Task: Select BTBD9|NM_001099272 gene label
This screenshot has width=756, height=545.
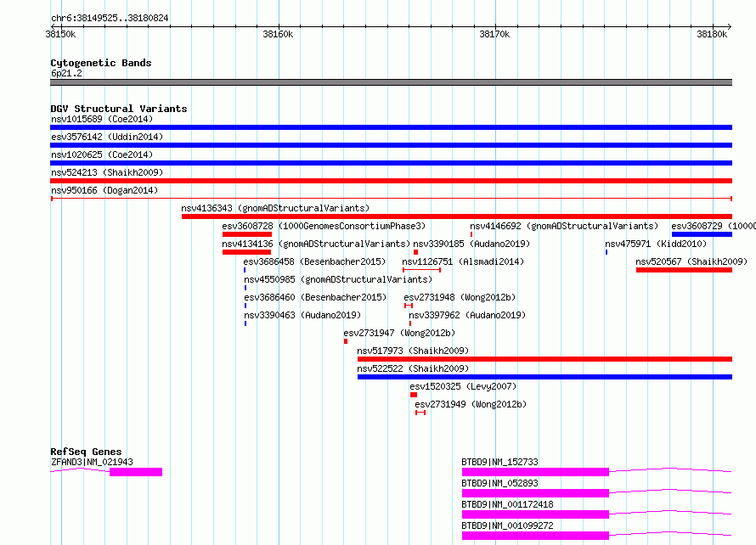Action: click(507, 525)
